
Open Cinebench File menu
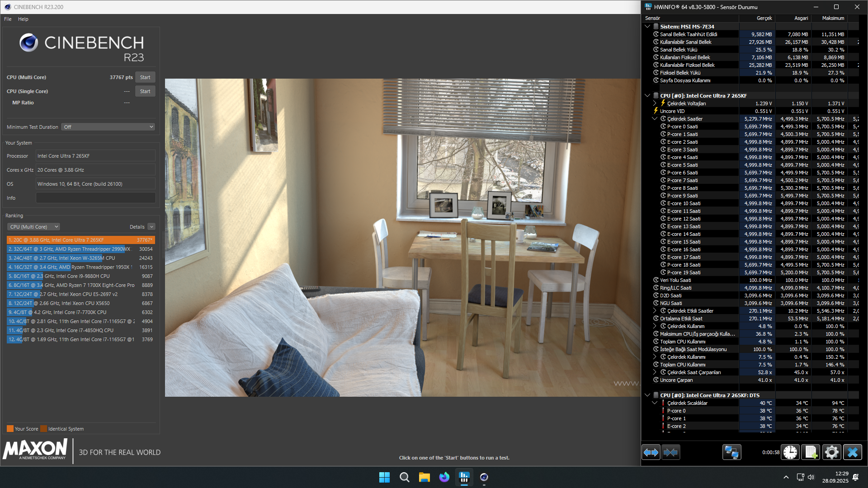[x=8, y=19]
